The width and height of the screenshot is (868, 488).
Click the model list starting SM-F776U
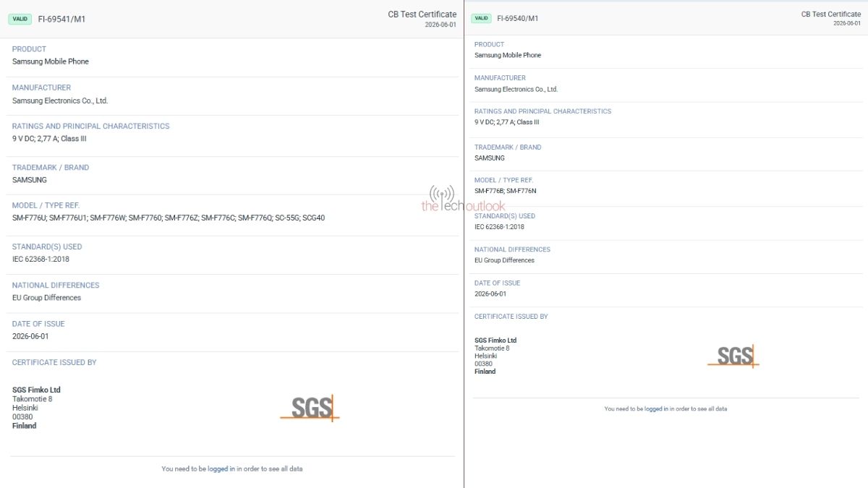[169, 218]
